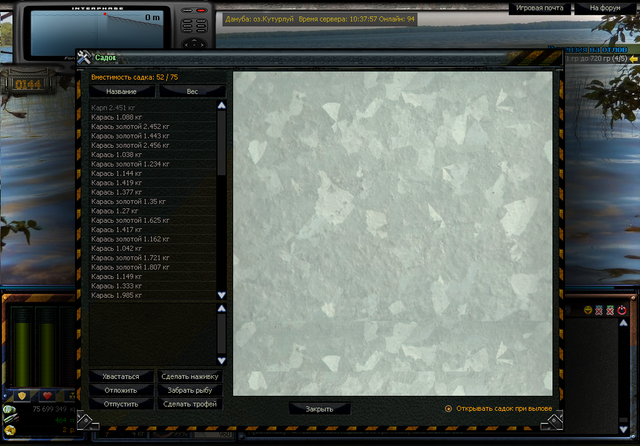This screenshot has height=446, width=640.
Task: Click lower panel scroll up arrow
Action: click(x=222, y=308)
